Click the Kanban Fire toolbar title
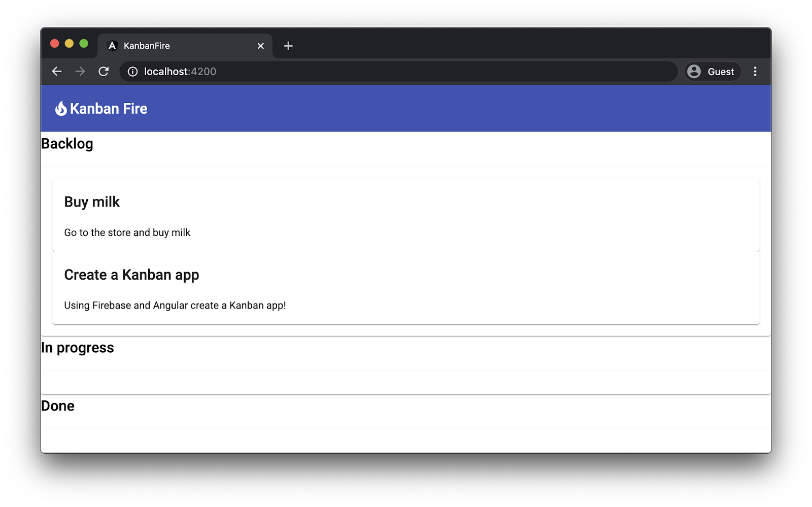Image resolution: width=812 pixels, height=507 pixels. pos(109,108)
